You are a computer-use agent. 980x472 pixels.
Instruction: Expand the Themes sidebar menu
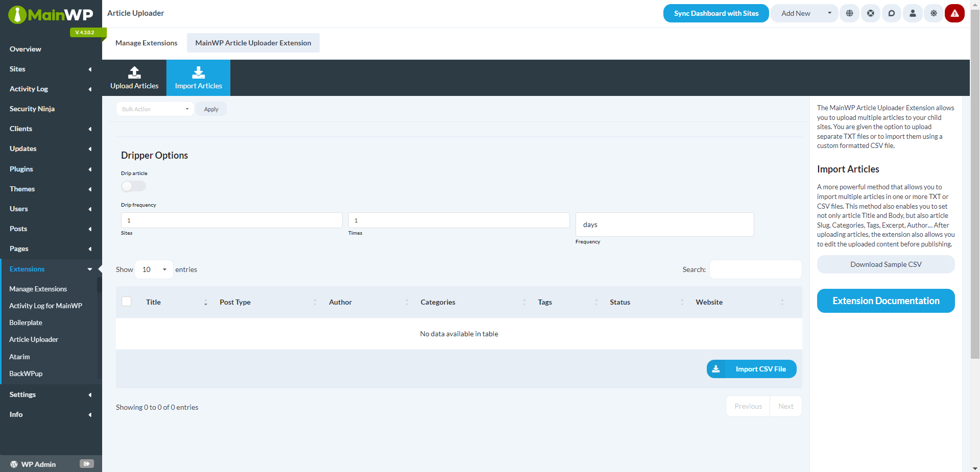51,189
